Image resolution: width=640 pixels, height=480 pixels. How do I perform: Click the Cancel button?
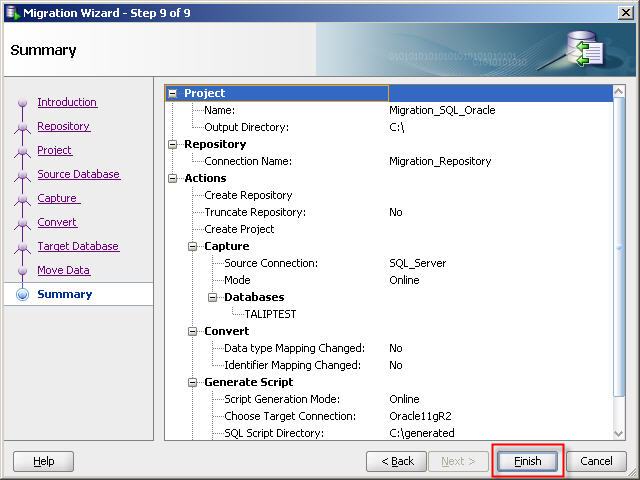596,461
